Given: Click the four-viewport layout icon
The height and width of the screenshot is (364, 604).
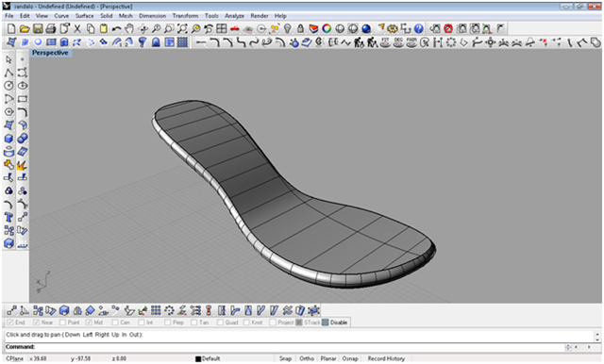Looking at the screenshot, I should click(x=222, y=28).
